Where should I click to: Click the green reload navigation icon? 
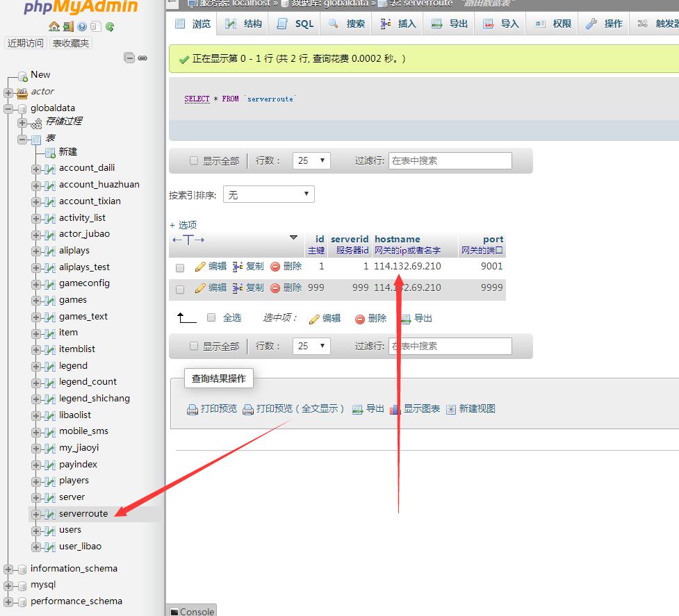pos(110,26)
